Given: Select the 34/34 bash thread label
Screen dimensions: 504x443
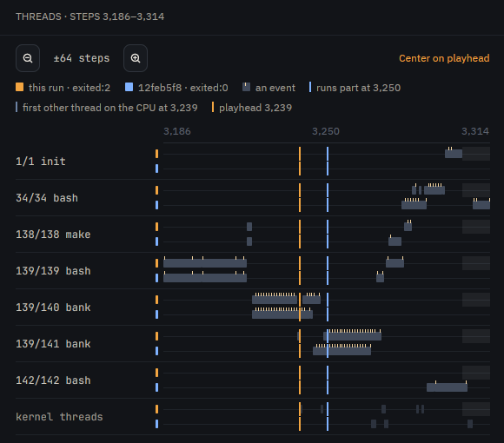Looking at the screenshot, I should click(47, 198).
